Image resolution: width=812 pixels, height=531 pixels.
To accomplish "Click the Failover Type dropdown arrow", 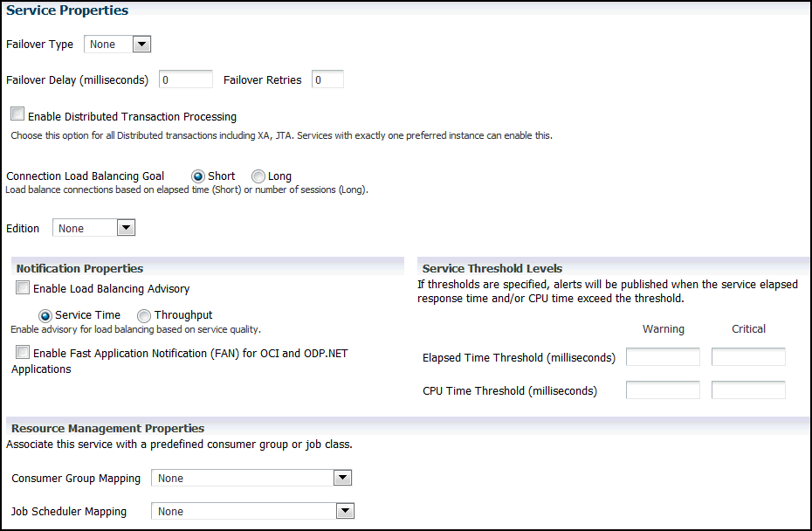I will pyautogui.click(x=141, y=45).
